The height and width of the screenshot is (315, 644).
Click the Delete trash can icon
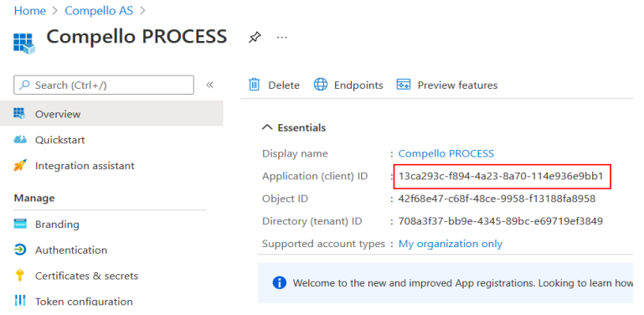(x=255, y=85)
